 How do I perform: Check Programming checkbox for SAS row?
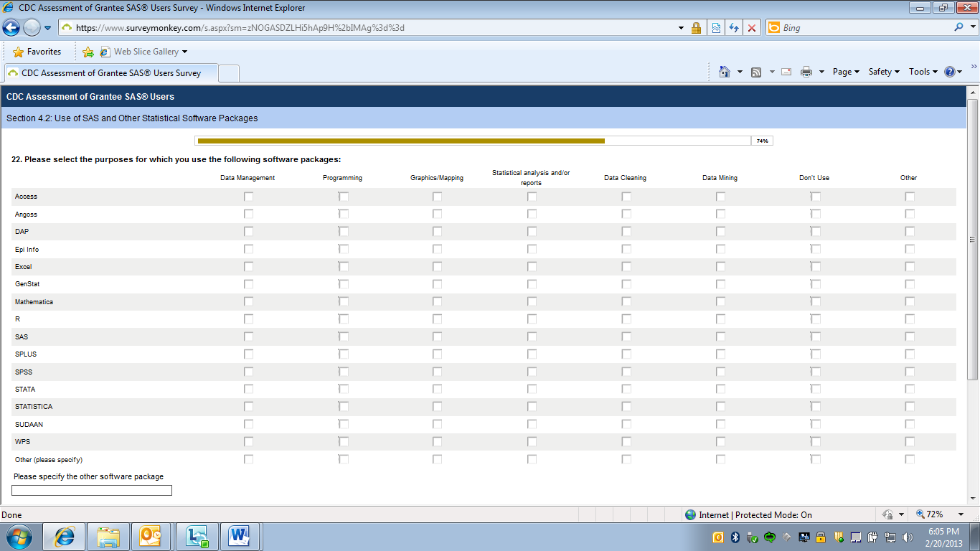pos(344,336)
